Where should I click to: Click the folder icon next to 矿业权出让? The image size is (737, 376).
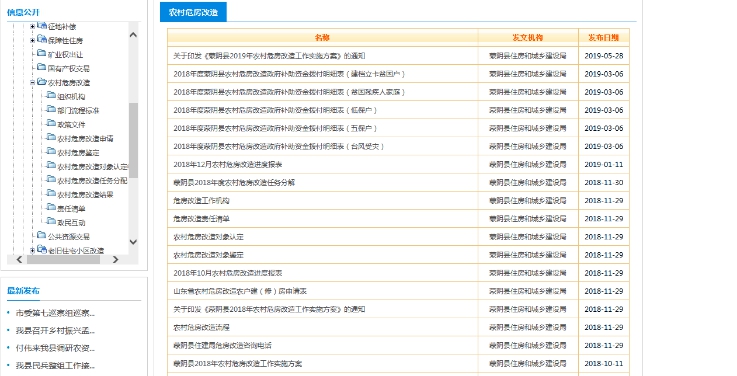pyautogui.click(x=41, y=53)
